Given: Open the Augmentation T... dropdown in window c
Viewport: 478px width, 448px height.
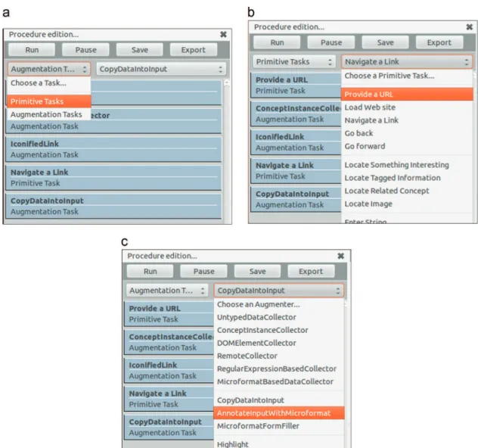Looking at the screenshot, I should coord(167,291).
